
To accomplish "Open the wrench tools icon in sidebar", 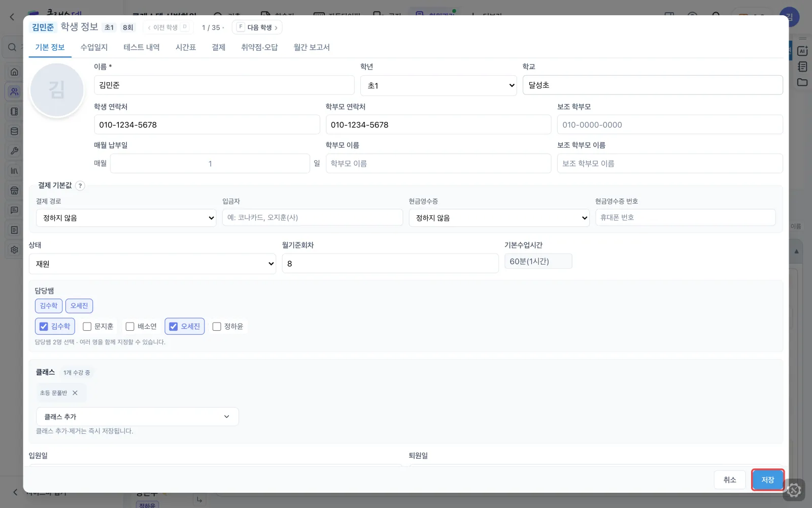I will (x=14, y=151).
